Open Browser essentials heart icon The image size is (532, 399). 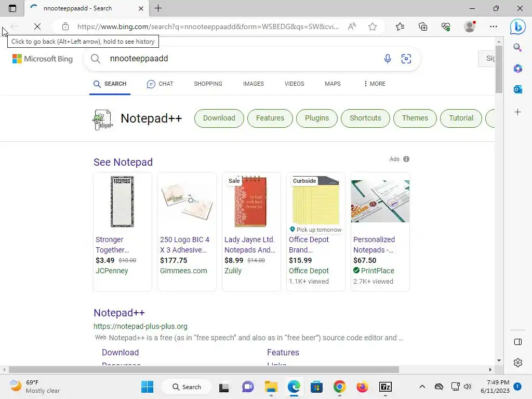coord(446,26)
